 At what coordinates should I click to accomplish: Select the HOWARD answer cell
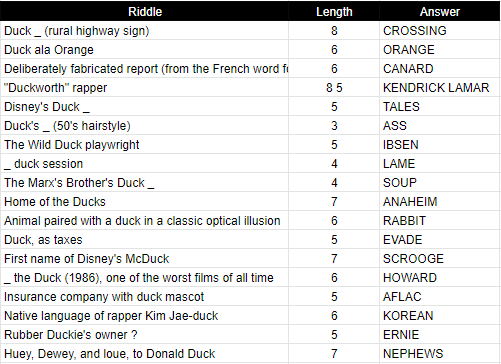click(x=440, y=278)
